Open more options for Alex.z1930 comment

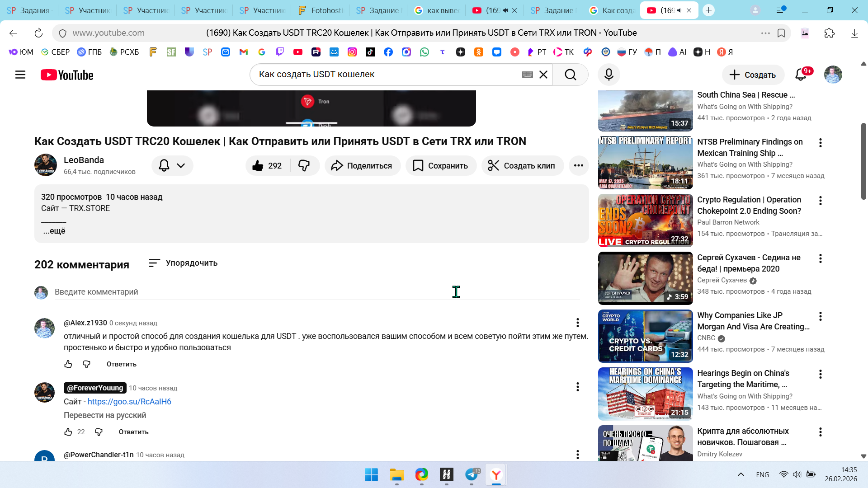tap(577, 323)
